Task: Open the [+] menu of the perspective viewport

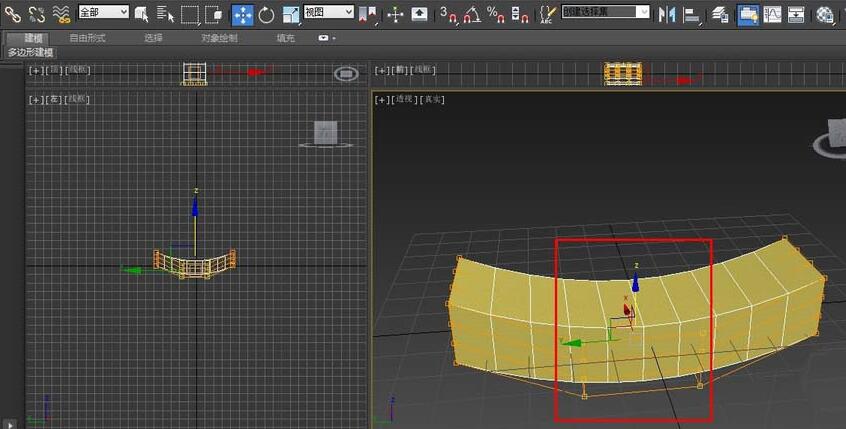Action: pyautogui.click(x=381, y=100)
